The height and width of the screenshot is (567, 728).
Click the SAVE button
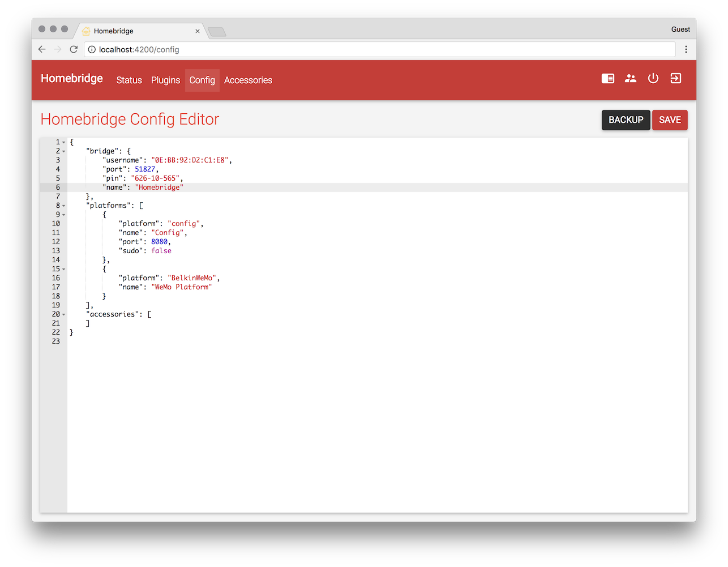[670, 120]
